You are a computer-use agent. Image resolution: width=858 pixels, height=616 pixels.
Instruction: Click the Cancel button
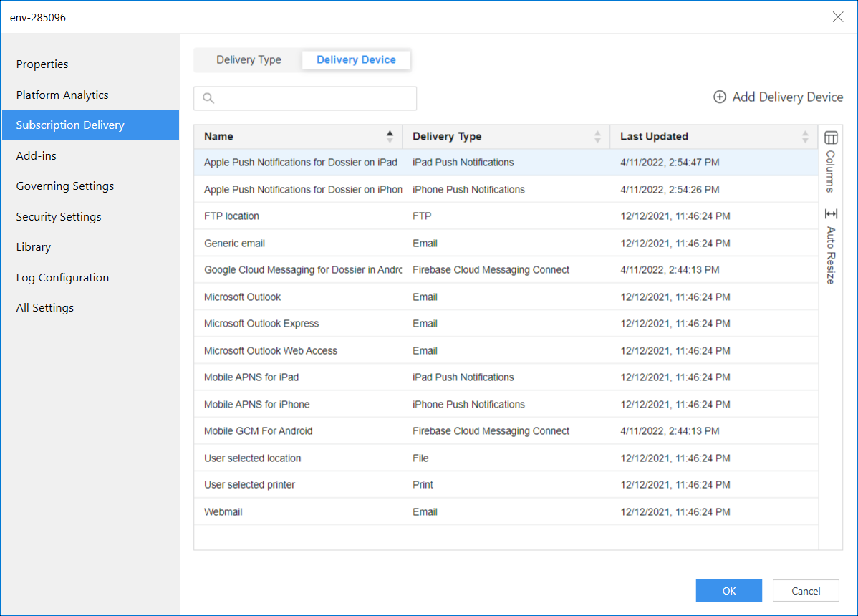point(806,591)
